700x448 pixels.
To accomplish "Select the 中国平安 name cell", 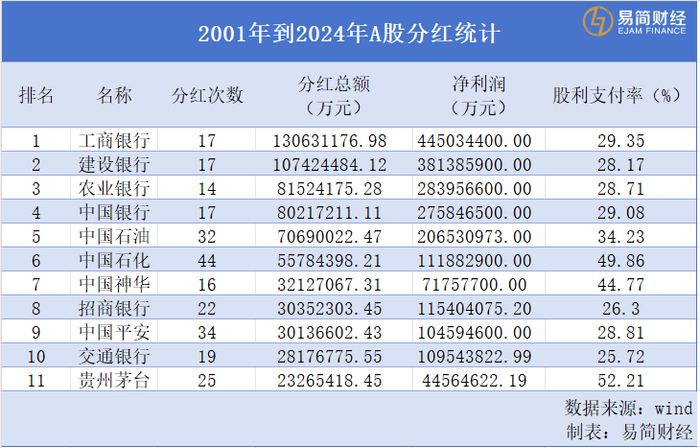I will [x=114, y=332].
